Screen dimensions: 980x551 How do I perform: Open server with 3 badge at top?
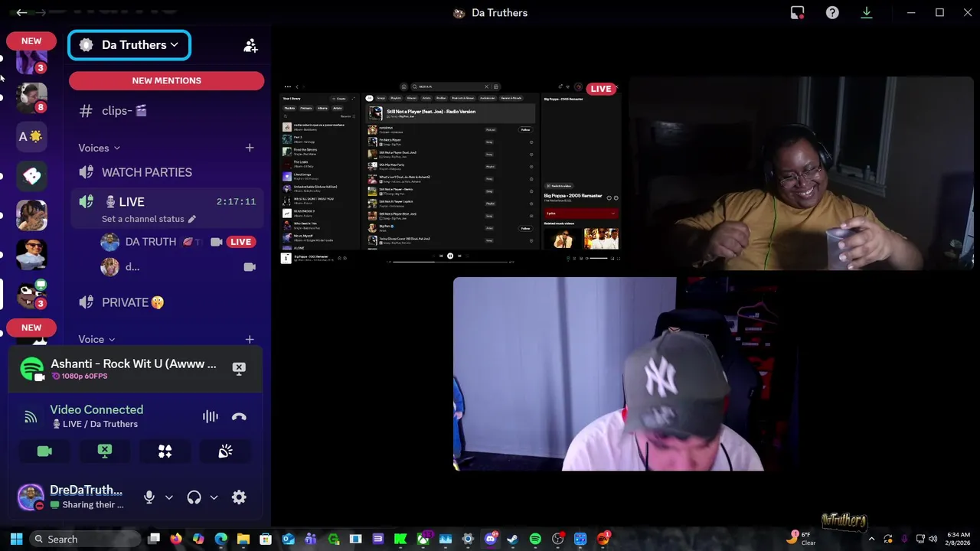coord(31,61)
